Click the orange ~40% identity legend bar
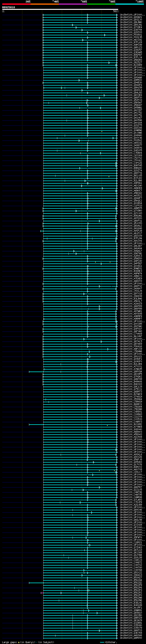 pyautogui.click(x=45, y=4)
